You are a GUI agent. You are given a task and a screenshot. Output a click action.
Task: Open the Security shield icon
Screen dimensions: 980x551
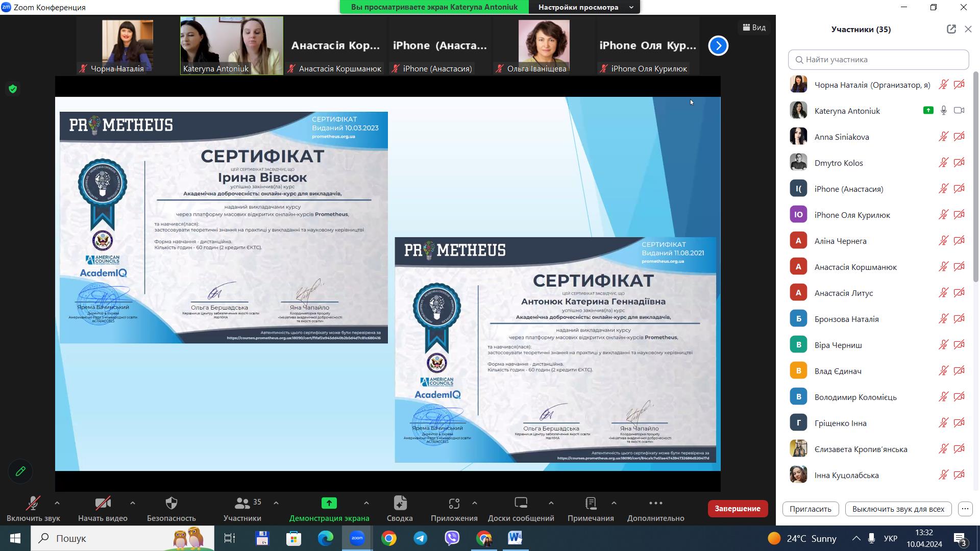pyautogui.click(x=171, y=504)
